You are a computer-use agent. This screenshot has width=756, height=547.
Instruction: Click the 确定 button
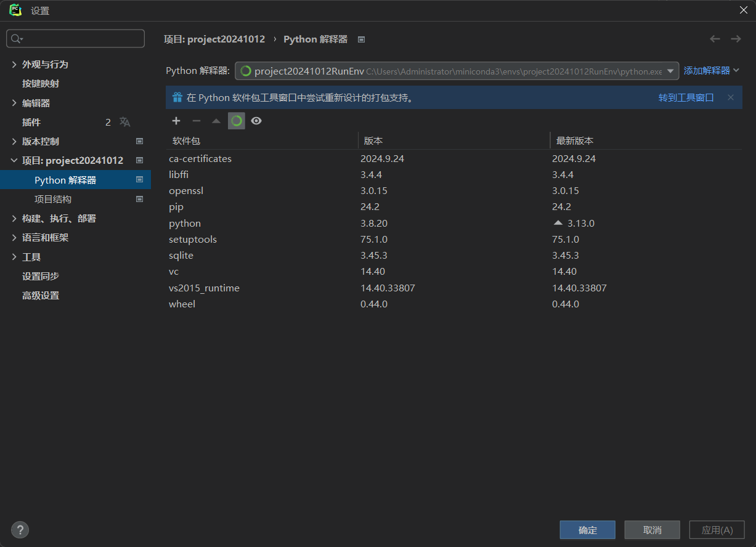588,530
